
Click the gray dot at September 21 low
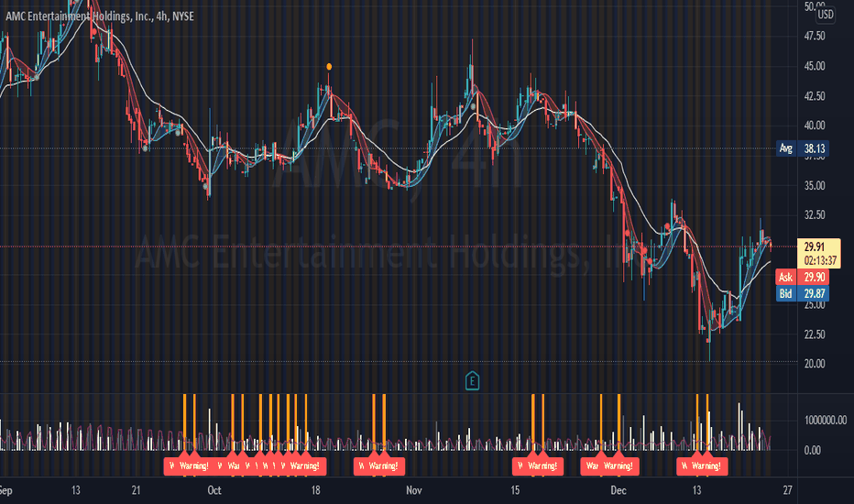tap(146, 148)
